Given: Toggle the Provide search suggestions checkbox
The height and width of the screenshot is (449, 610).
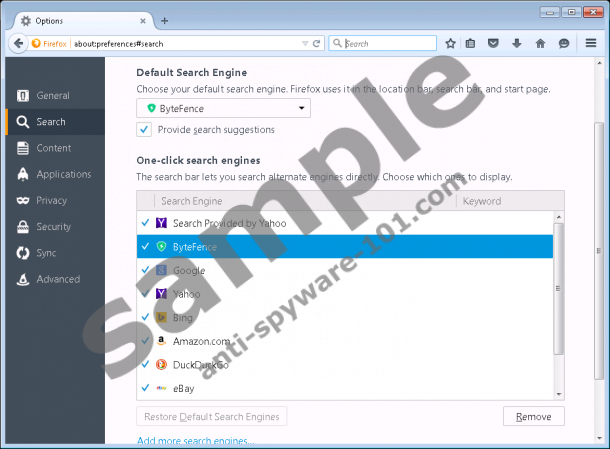Looking at the screenshot, I should [144, 129].
